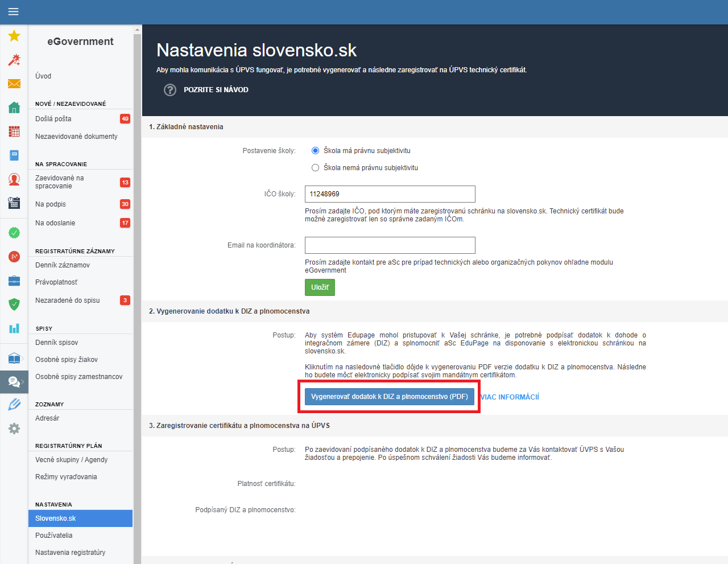This screenshot has width=728, height=564.
Task: Click the 'Nastavenia slovensko.sk' page title
Action: [257, 50]
